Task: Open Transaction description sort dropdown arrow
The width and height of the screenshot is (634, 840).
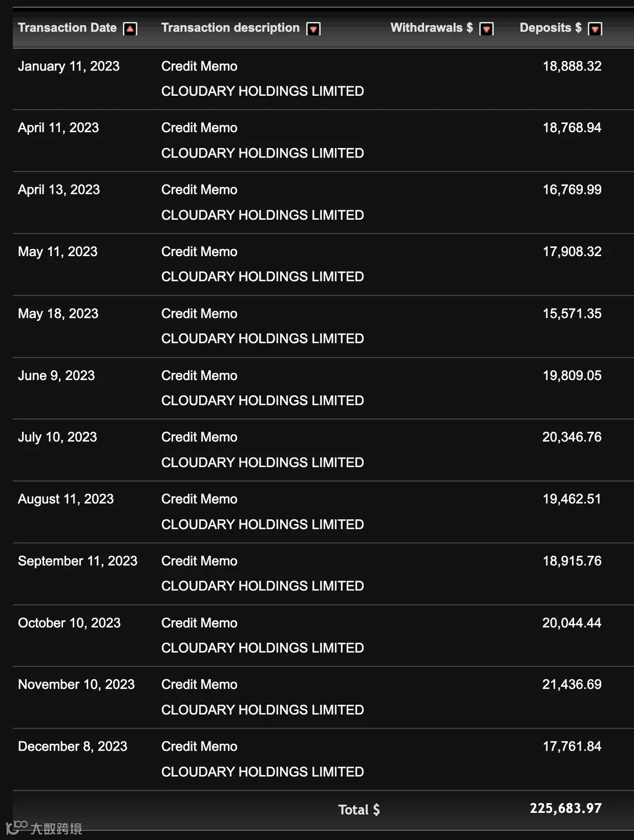Action: tap(314, 29)
